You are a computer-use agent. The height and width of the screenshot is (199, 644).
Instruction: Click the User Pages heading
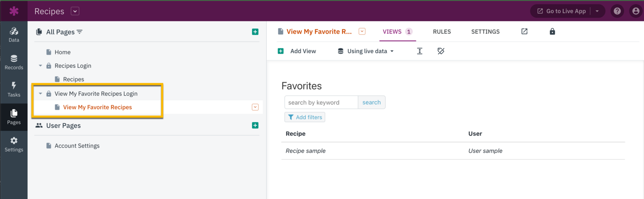[63, 126]
